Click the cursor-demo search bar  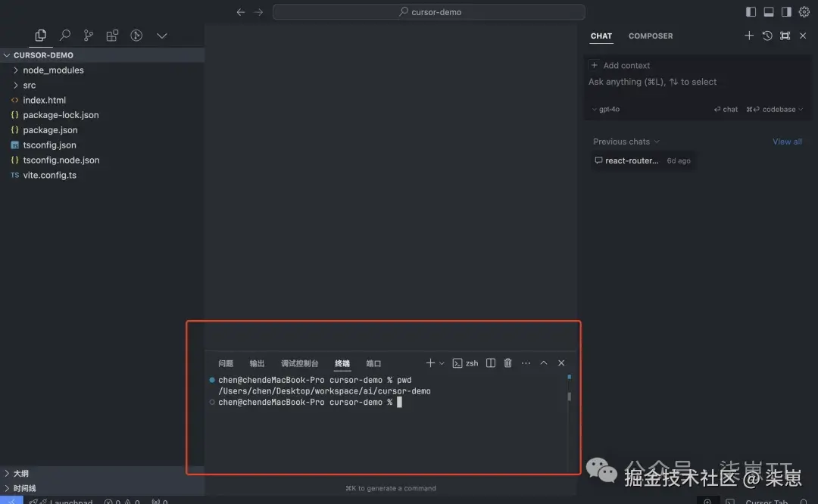[x=428, y=12]
